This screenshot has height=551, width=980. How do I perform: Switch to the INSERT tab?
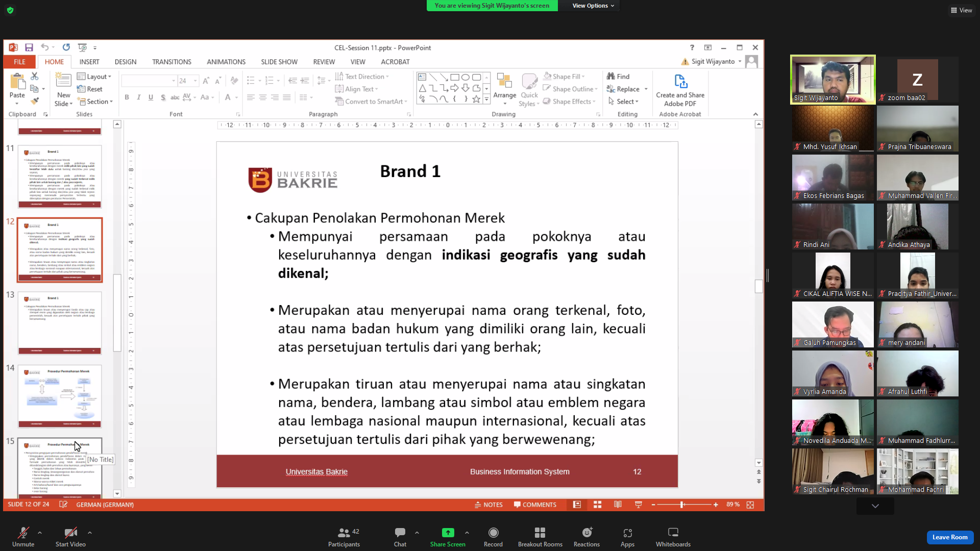[89, 62]
